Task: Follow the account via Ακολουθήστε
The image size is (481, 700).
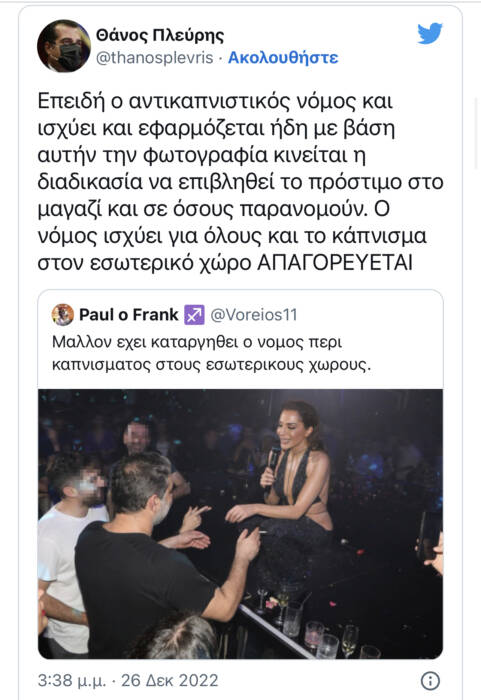Action: click(283, 58)
